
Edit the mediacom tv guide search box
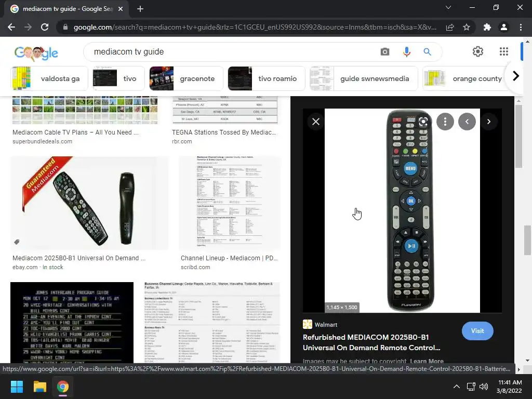point(231,51)
